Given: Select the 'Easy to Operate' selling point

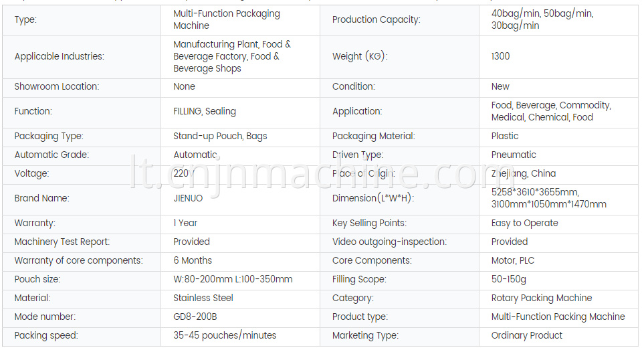Looking at the screenshot, I should 524,224.
